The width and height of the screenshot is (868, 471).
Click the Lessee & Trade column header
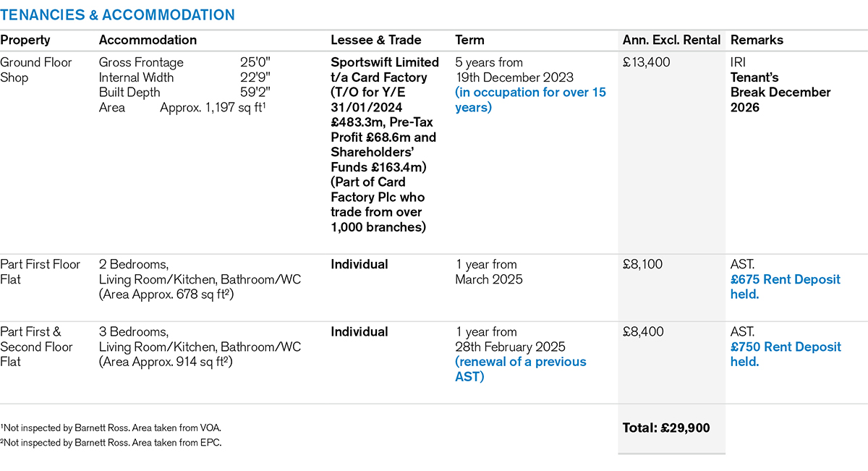tap(376, 41)
